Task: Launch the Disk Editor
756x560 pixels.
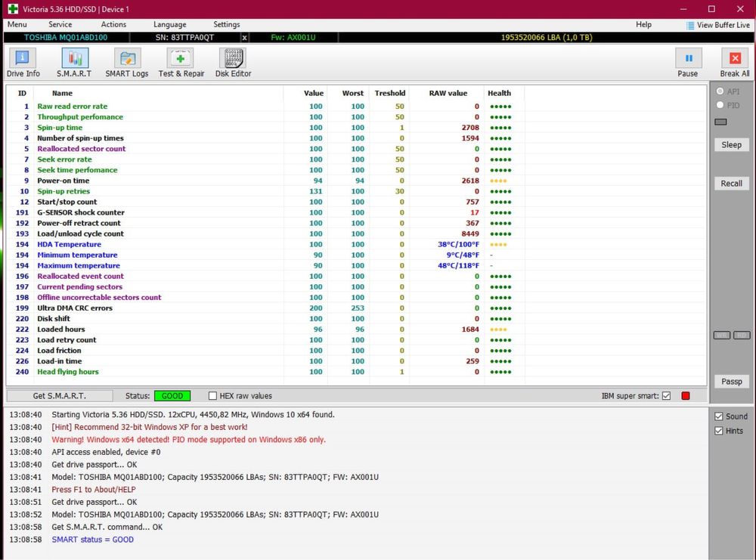Action: [234, 63]
